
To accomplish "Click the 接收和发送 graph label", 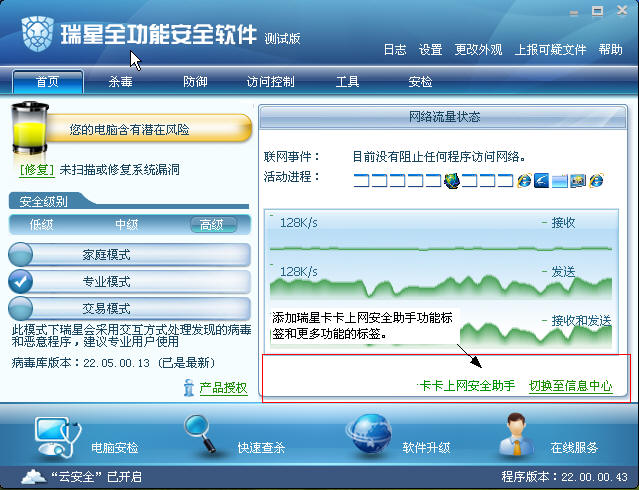I will [x=581, y=321].
